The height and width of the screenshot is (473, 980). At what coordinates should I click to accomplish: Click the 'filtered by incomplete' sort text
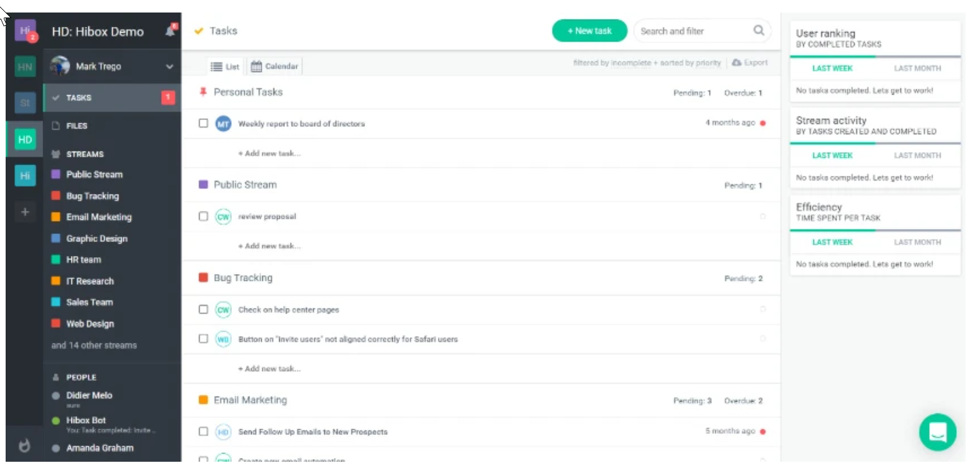coord(647,63)
